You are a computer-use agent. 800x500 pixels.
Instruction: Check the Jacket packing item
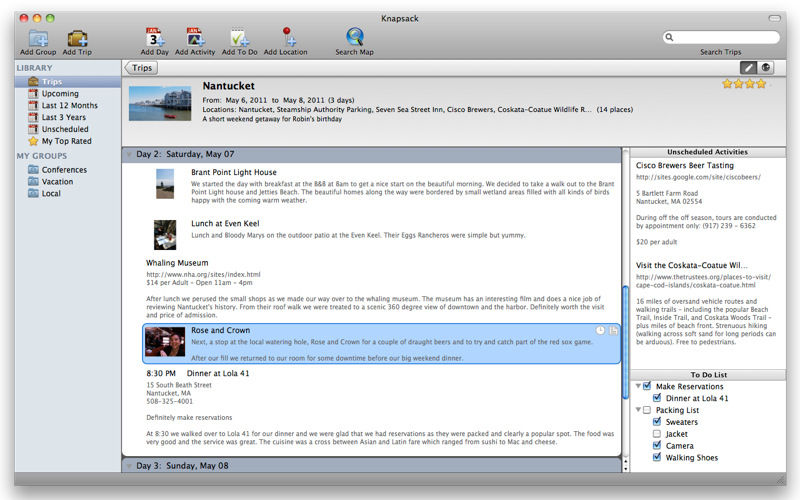coord(657,434)
